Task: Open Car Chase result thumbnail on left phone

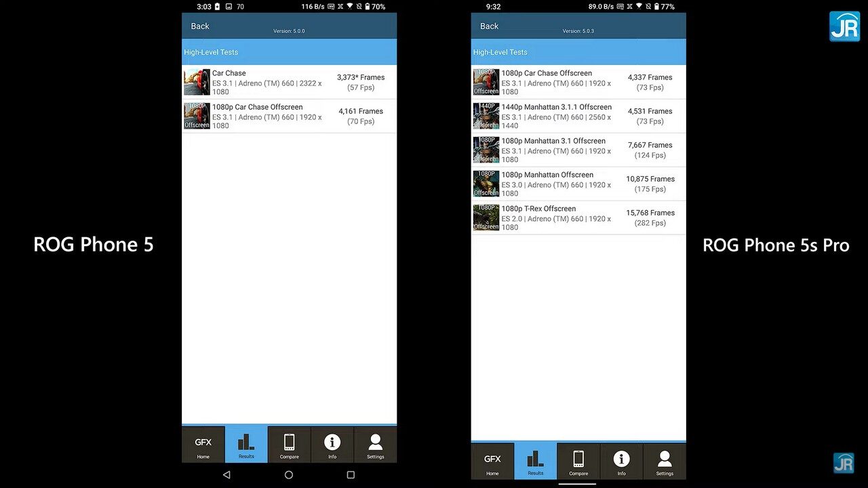Action: 197,82
